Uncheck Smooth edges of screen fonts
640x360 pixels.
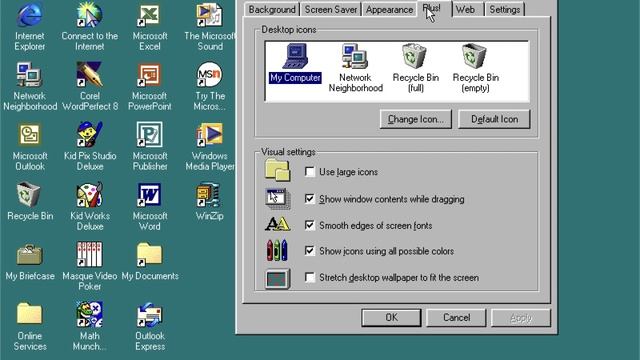(310, 225)
